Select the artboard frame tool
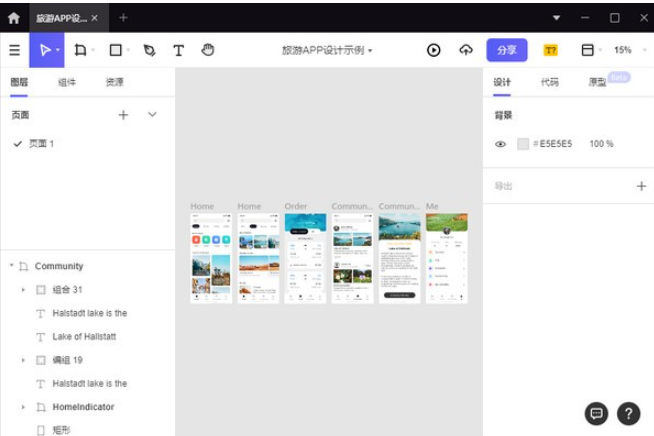 80,50
